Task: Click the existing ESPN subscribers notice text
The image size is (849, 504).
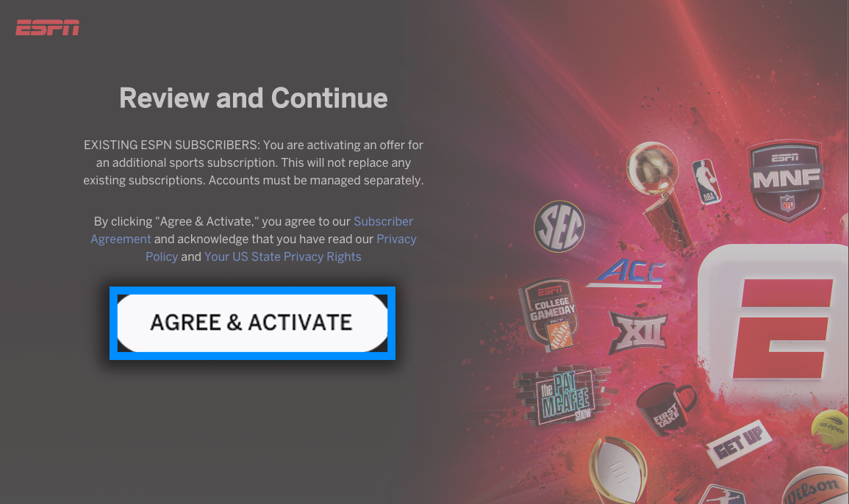Action: (254, 162)
